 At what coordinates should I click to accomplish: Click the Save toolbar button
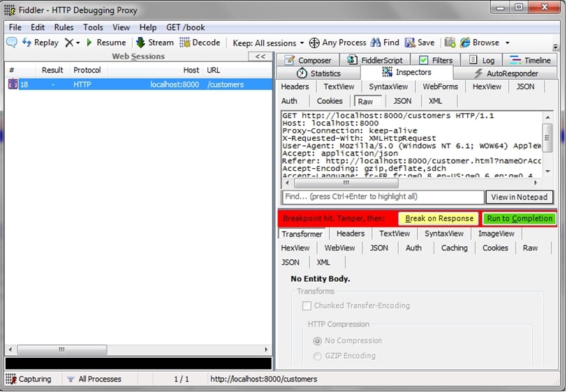[x=420, y=43]
